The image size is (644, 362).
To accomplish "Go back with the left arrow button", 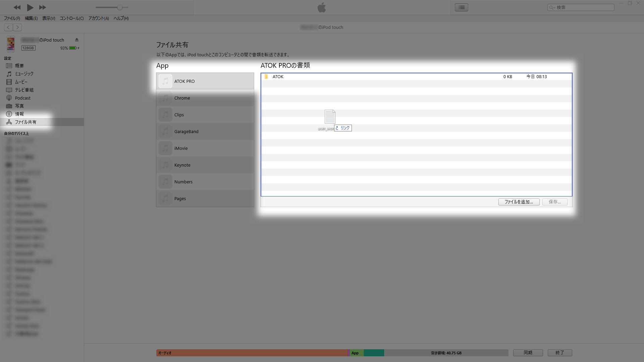I will pos(8,27).
